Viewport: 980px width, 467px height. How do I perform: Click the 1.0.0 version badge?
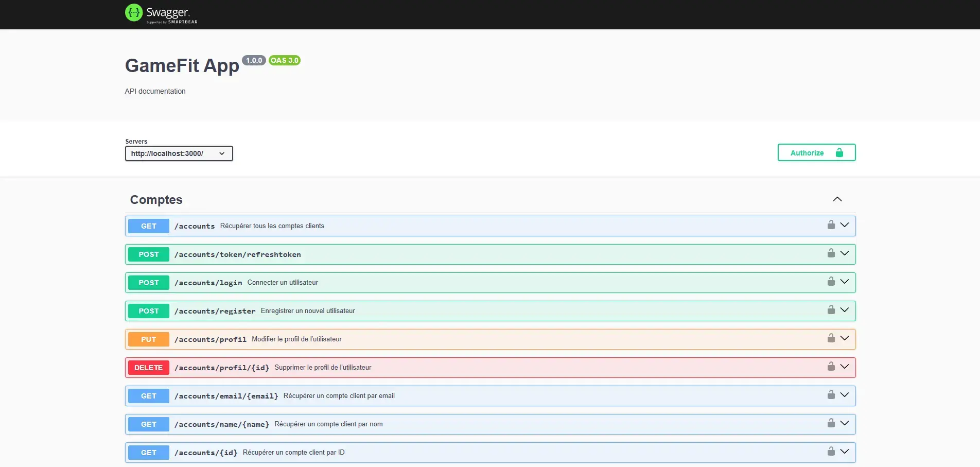click(254, 60)
